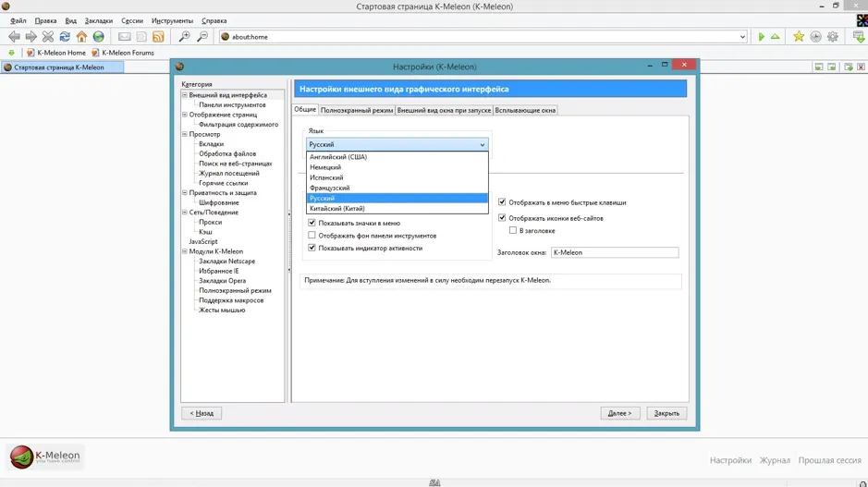Enable 'Отображать фон панели инструментов' checkbox
This screenshot has height=487, width=868.
pyautogui.click(x=312, y=236)
